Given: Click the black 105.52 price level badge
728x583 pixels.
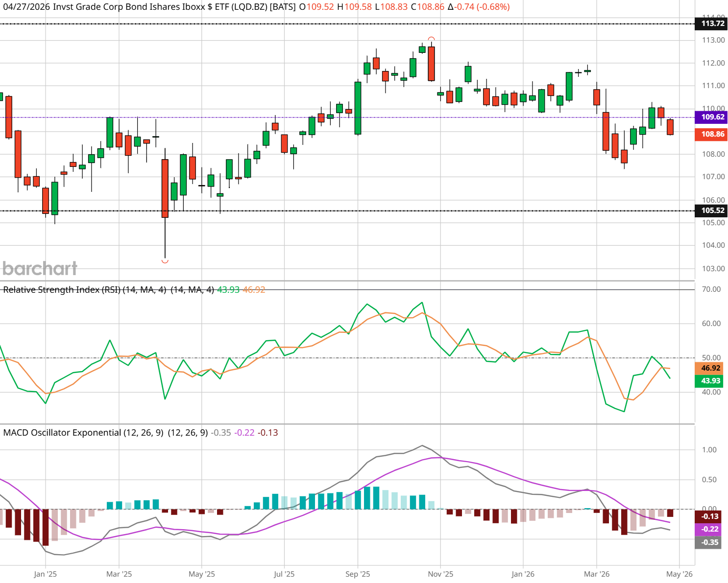Looking at the screenshot, I should click(x=711, y=210).
